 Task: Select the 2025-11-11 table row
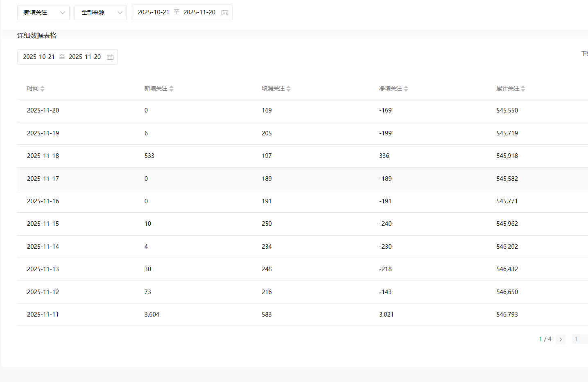tap(287, 315)
